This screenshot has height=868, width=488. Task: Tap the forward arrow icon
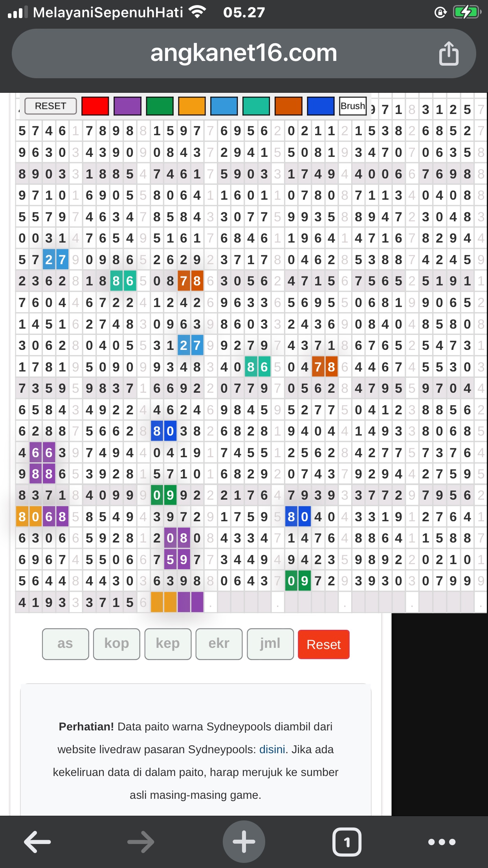click(x=141, y=842)
